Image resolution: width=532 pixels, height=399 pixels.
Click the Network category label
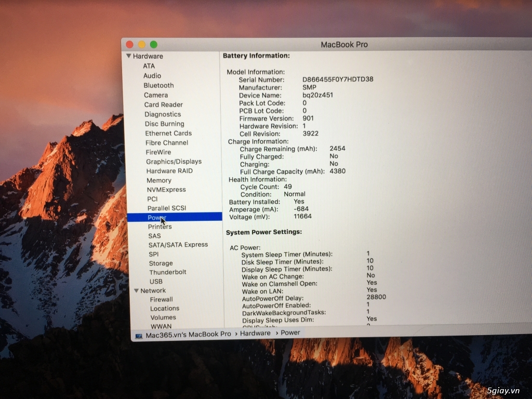click(x=153, y=291)
